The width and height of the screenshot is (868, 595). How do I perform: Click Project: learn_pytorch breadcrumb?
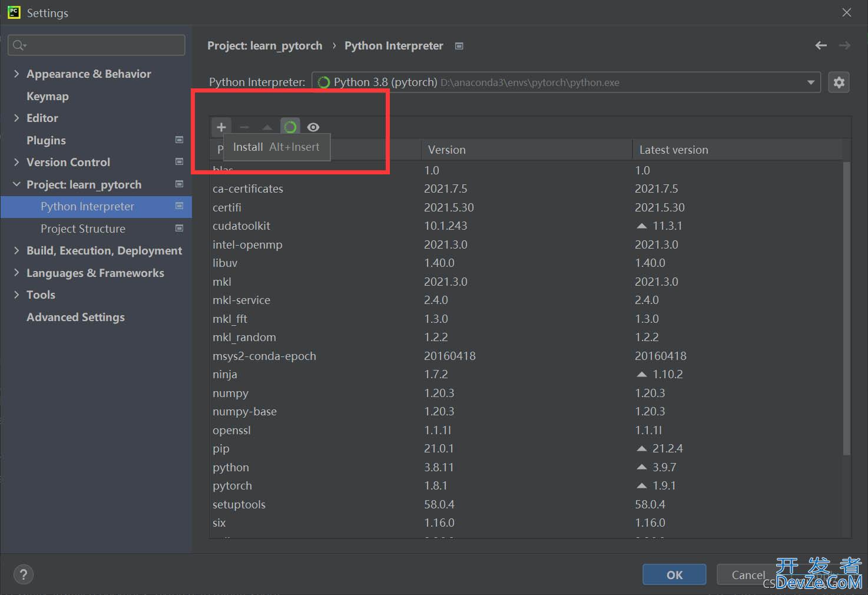point(265,46)
